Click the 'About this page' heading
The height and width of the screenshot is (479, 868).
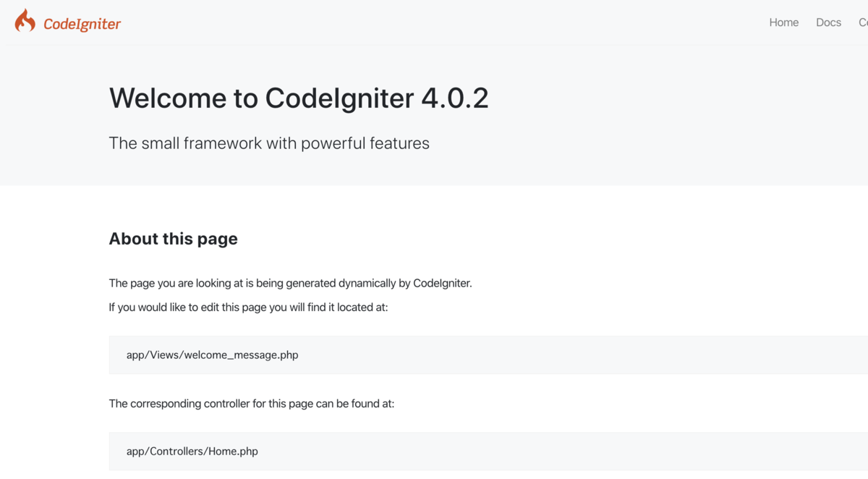coord(173,238)
